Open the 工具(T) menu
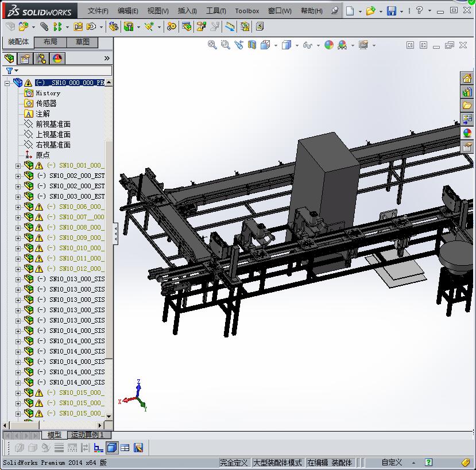This screenshot has height=470, width=476. pos(216,11)
